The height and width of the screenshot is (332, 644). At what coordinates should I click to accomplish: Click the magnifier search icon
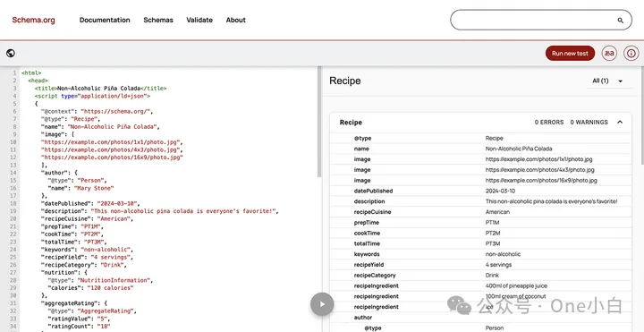pos(620,20)
